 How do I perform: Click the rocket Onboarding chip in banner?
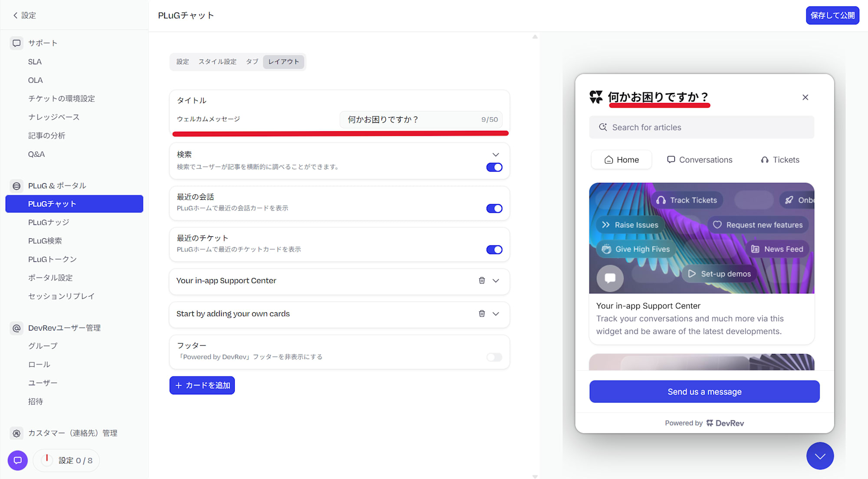pos(798,200)
